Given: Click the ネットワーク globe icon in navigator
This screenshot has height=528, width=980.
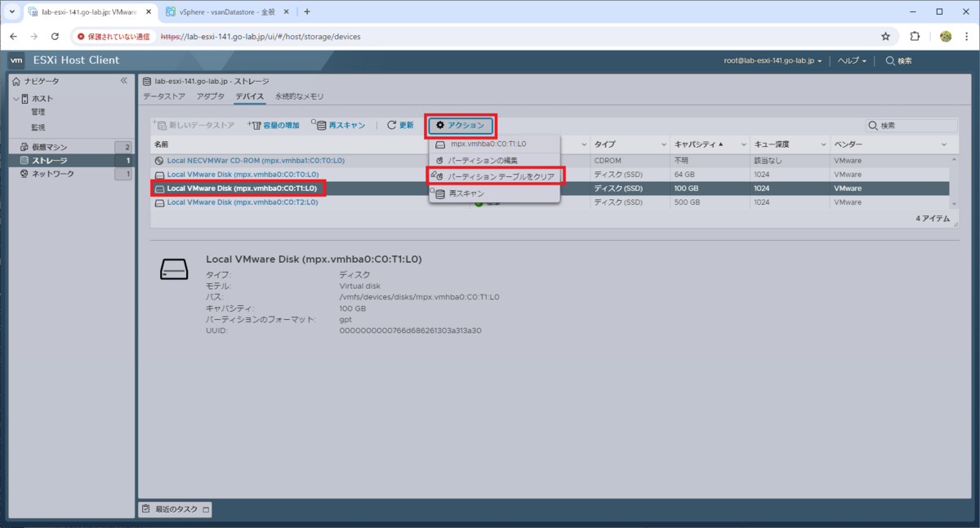Looking at the screenshot, I should coord(24,175).
